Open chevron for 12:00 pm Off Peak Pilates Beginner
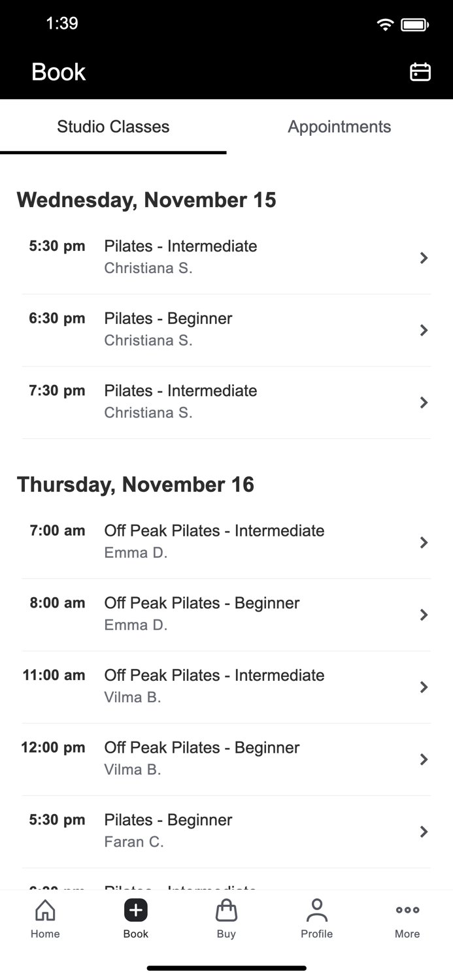Image resolution: width=453 pixels, height=980 pixels. (424, 759)
